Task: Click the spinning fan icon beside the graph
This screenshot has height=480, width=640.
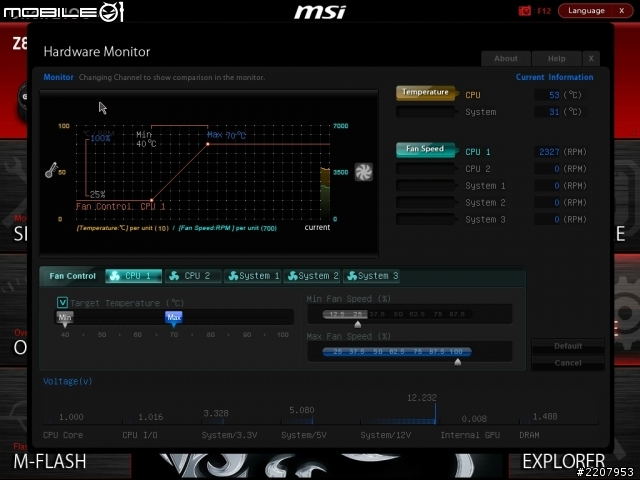Action: coord(363,172)
